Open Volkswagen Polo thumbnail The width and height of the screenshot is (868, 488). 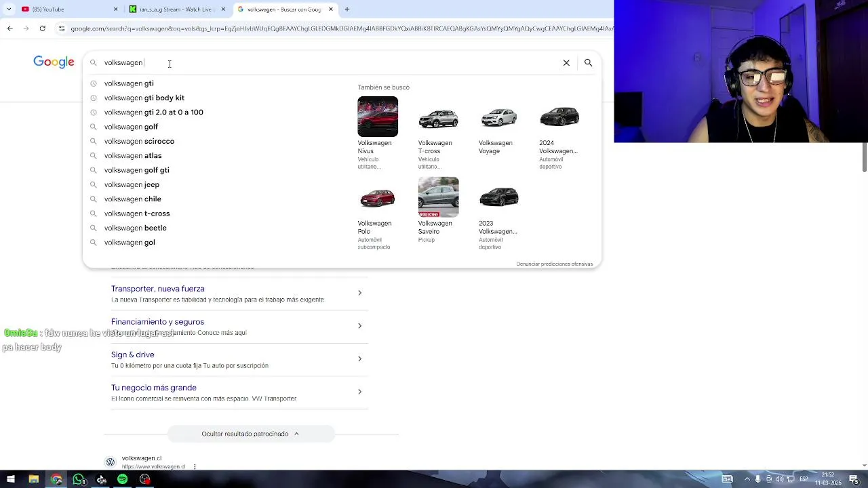pos(378,197)
